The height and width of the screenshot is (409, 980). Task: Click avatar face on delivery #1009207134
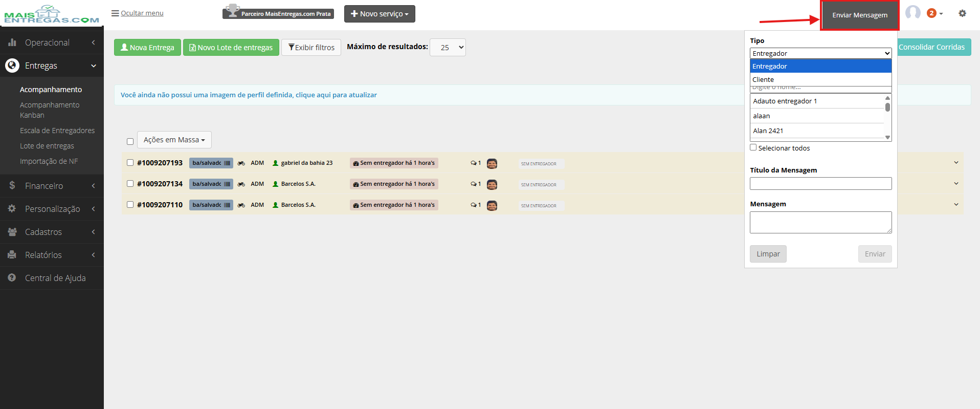click(492, 184)
